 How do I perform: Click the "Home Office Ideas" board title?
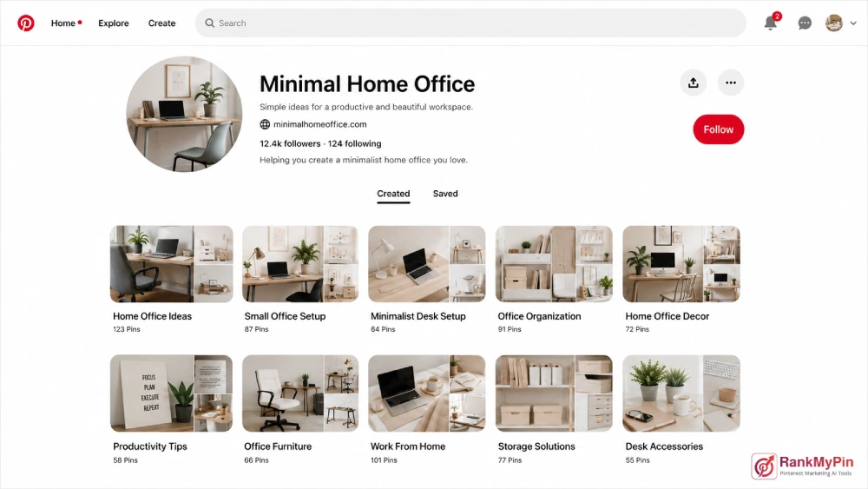coord(152,316)
